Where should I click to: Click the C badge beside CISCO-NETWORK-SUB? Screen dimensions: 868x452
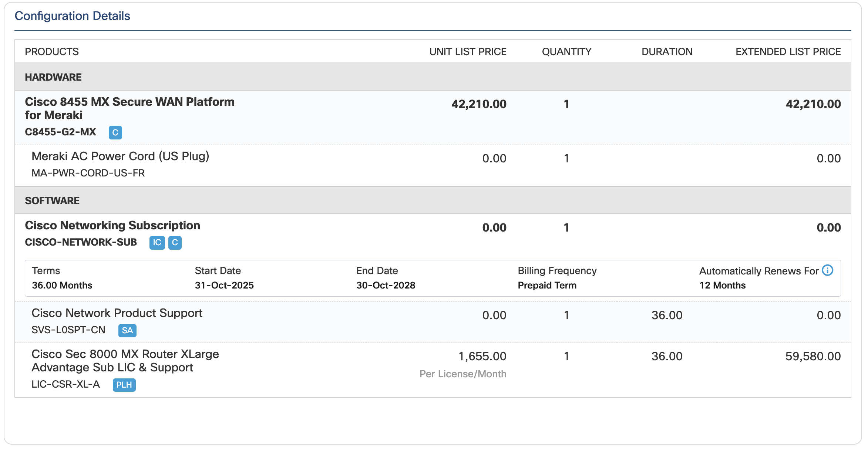175,243
